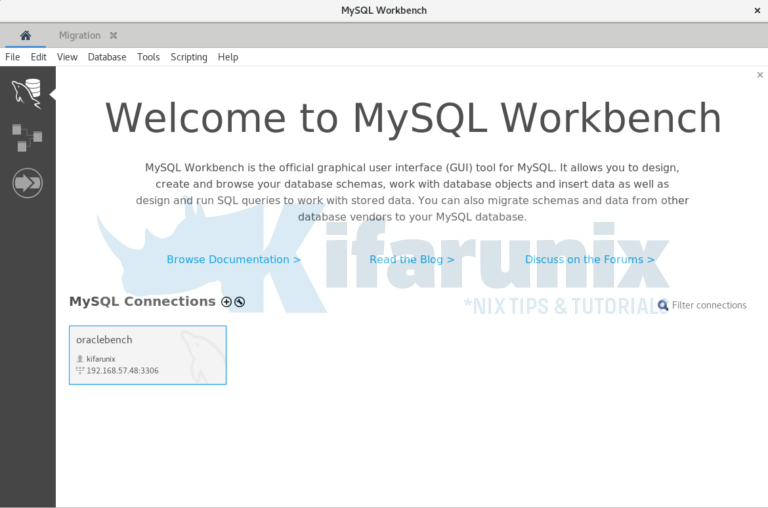The width and height of the screenshot is (768, 508).
Task: Open the home screen tab
Action: [25, 35]
